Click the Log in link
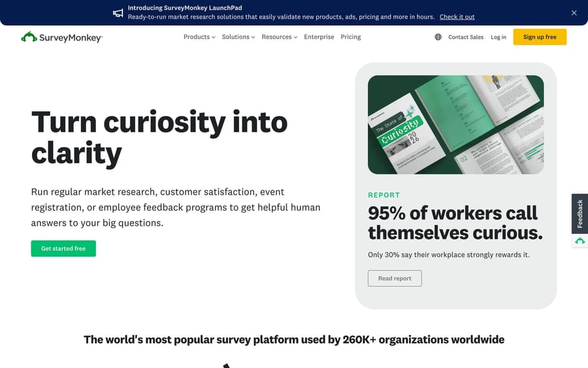588x368 pixels. click(x=498, y=37)
